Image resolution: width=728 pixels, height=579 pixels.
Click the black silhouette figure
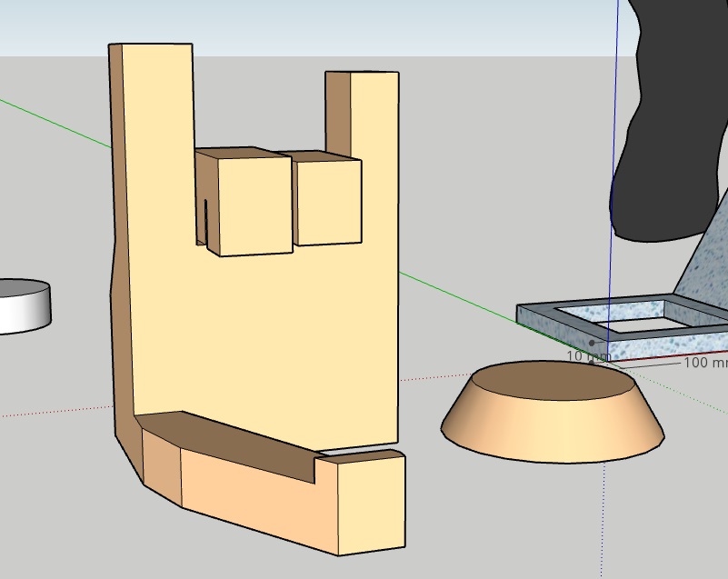tap(673, 136)
